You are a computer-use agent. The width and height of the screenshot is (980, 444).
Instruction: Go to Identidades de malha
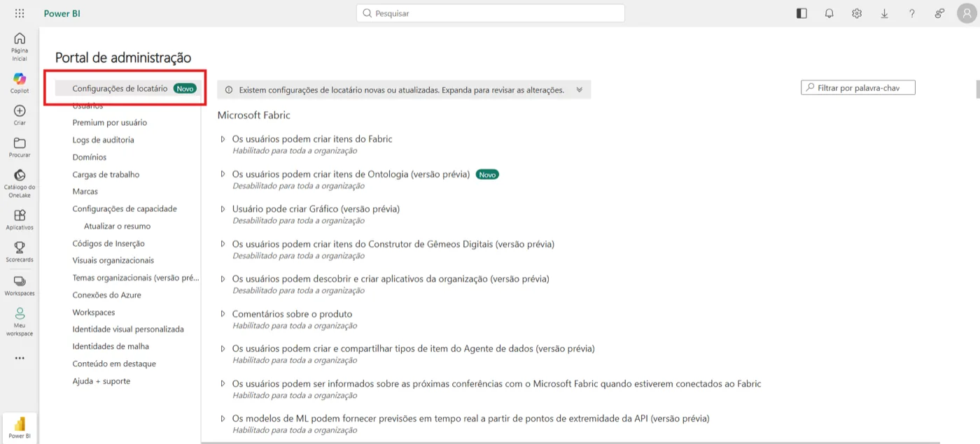click(111, 347)
